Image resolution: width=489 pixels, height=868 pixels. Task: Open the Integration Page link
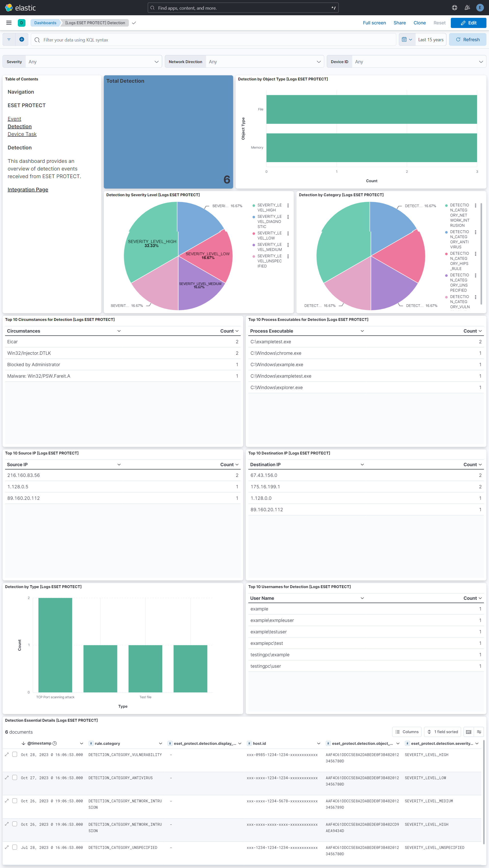(28, 189)
